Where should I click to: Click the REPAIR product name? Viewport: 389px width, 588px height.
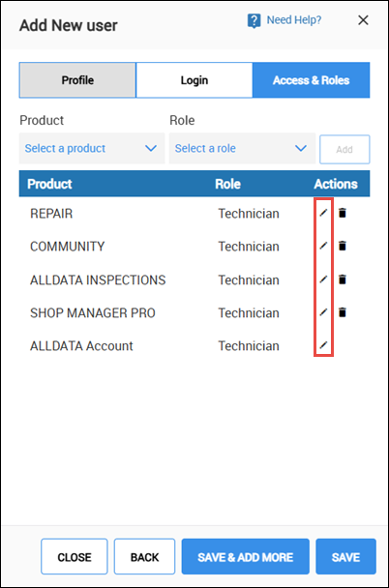51,214
